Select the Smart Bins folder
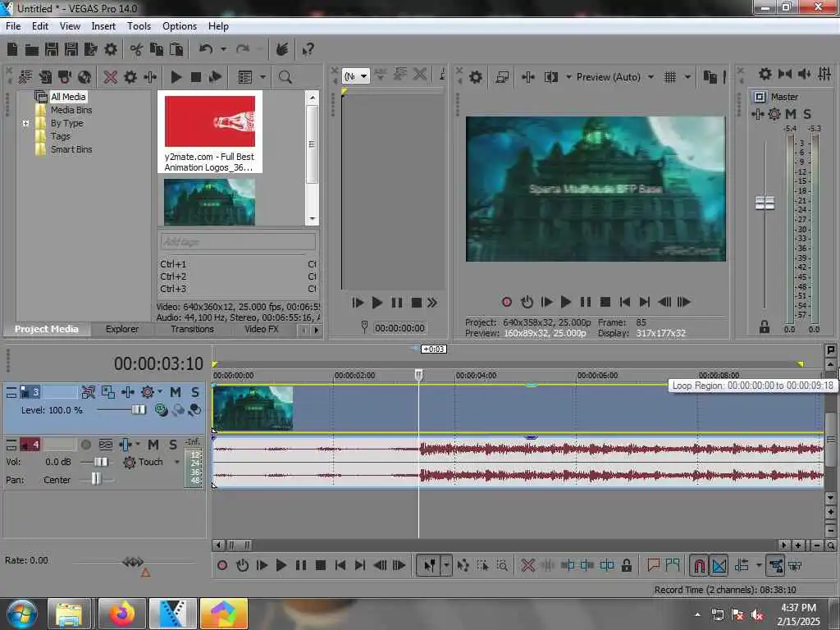 (x=71, y=149)
